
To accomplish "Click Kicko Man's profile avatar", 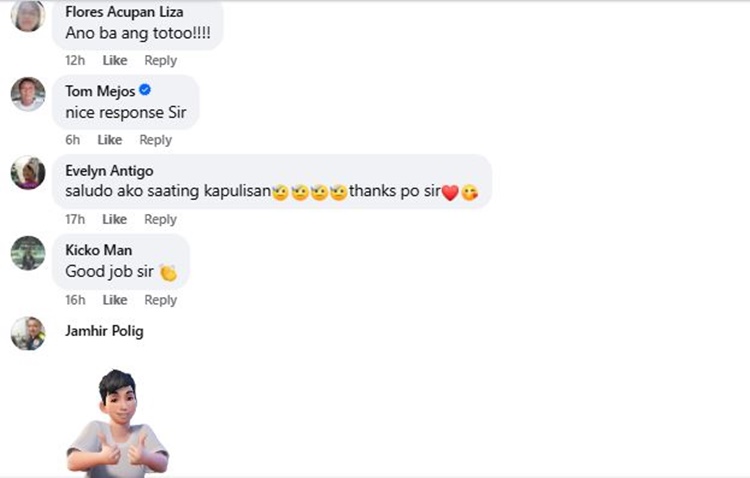I will coord(28,253).
